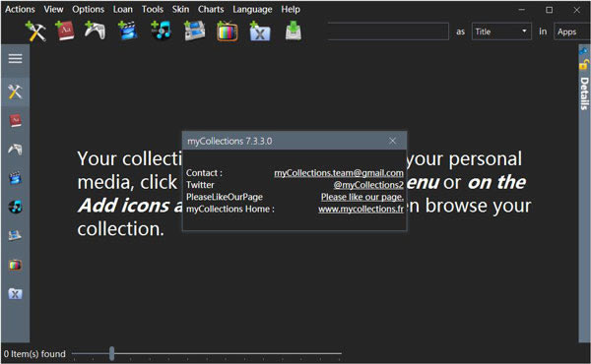Viewport: 591px width, 364px height.
Task: Click the Add Games controller toolbar icon
Action: pos(95,30)
